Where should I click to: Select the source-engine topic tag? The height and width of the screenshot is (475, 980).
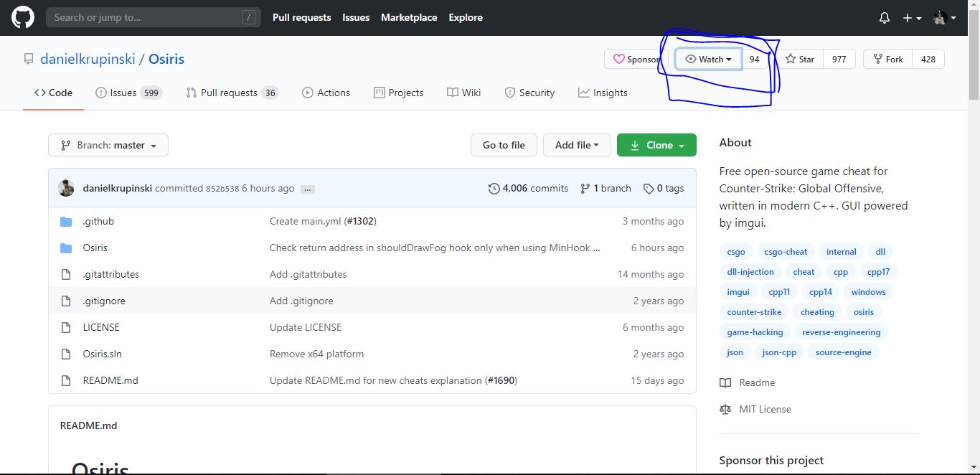pos(843,352)
